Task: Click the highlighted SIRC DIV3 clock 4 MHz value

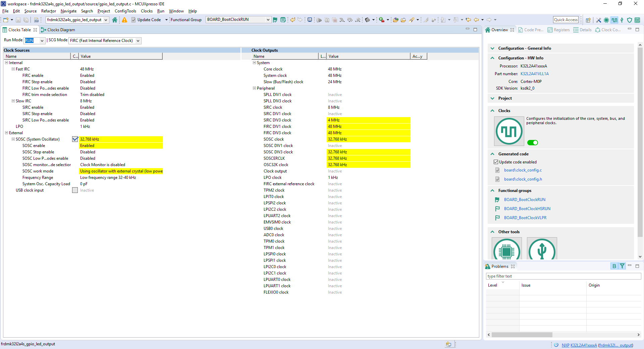Action: point(368,120)
